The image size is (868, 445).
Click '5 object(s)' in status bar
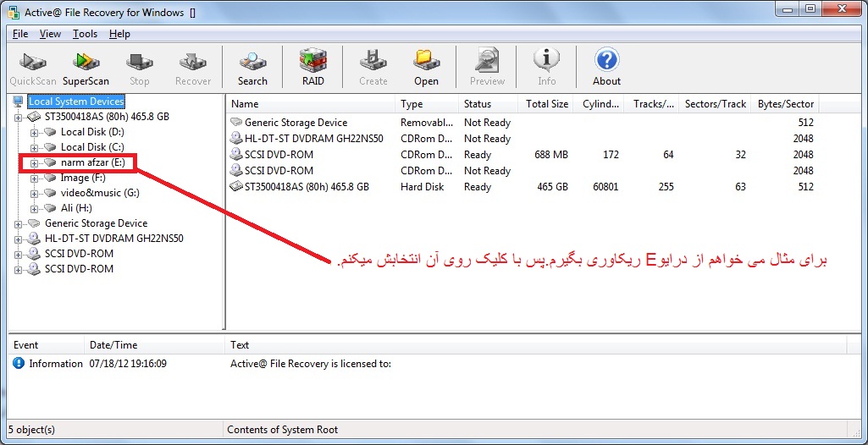click(x=31, y=429)
